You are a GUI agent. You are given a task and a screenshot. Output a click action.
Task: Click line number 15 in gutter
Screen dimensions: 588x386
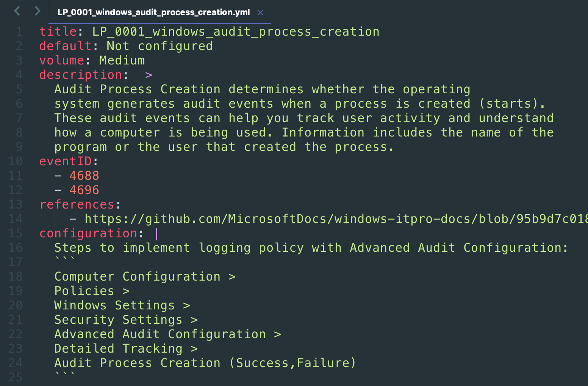click(x=16, y=233)
